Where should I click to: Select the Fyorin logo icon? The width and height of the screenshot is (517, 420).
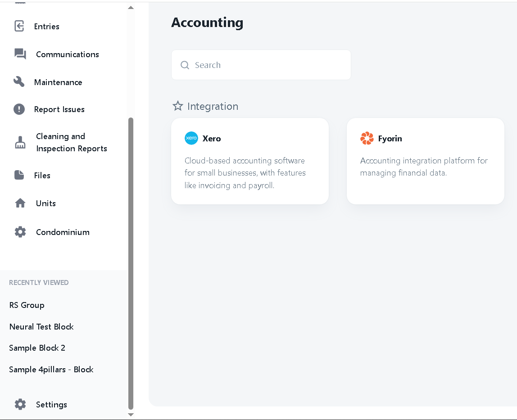[367, 138]
